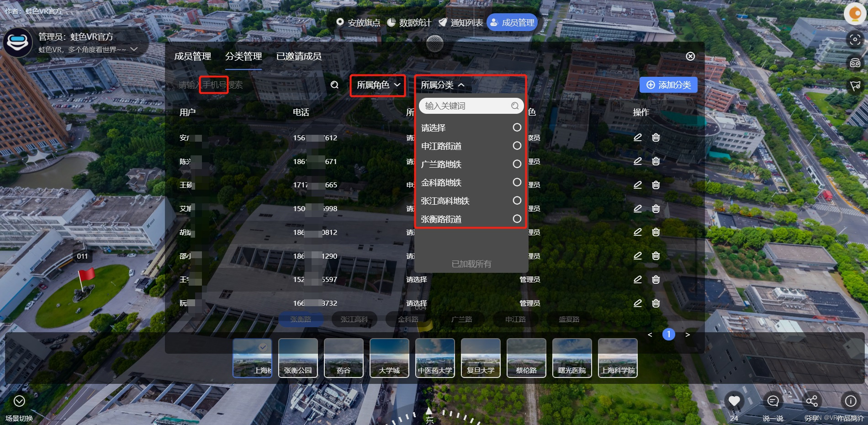The image size is (868, 425).
Task: Edit the member row ending 1290
Action: coord(638,256)
